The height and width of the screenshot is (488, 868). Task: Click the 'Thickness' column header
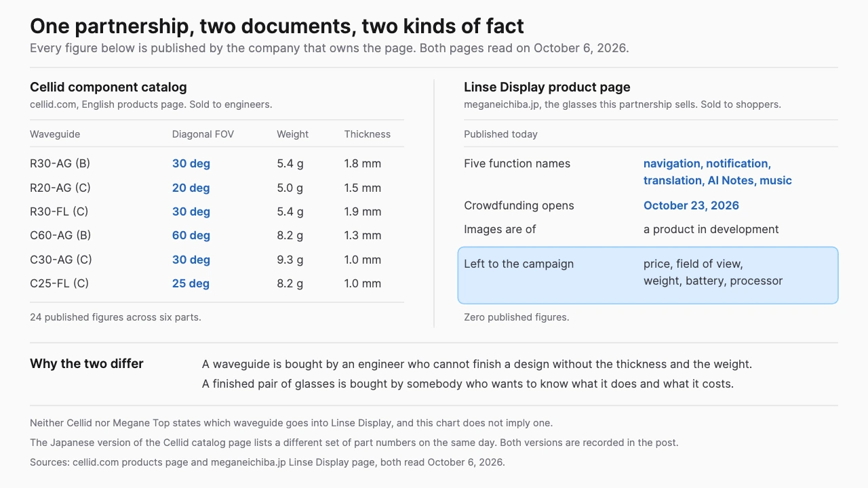click(368, 134)
